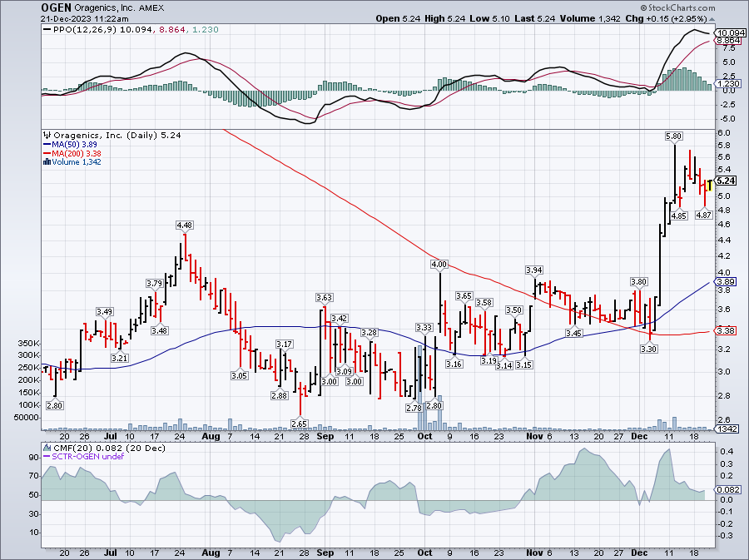Click the 3.79 price label
The width and height of the screenshot is (749, 560).
coord(154,283)
